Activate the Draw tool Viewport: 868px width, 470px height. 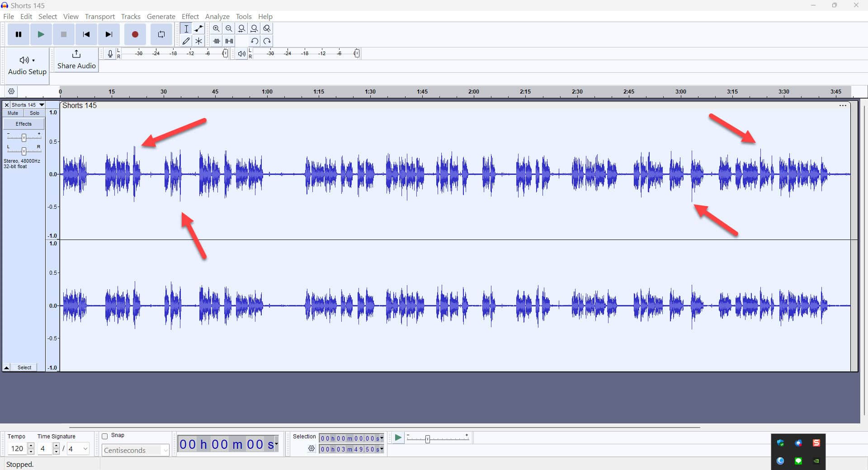point(186,41)
